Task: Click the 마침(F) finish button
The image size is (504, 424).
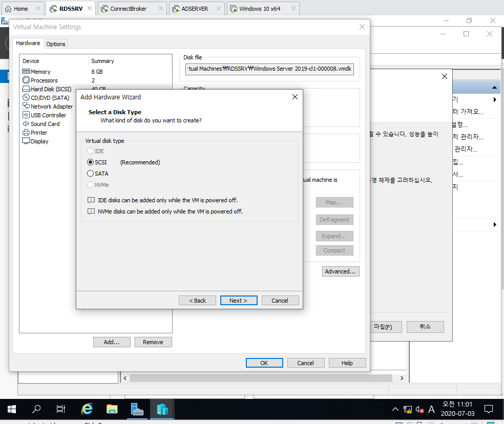Action: click(x=385, y=327)
